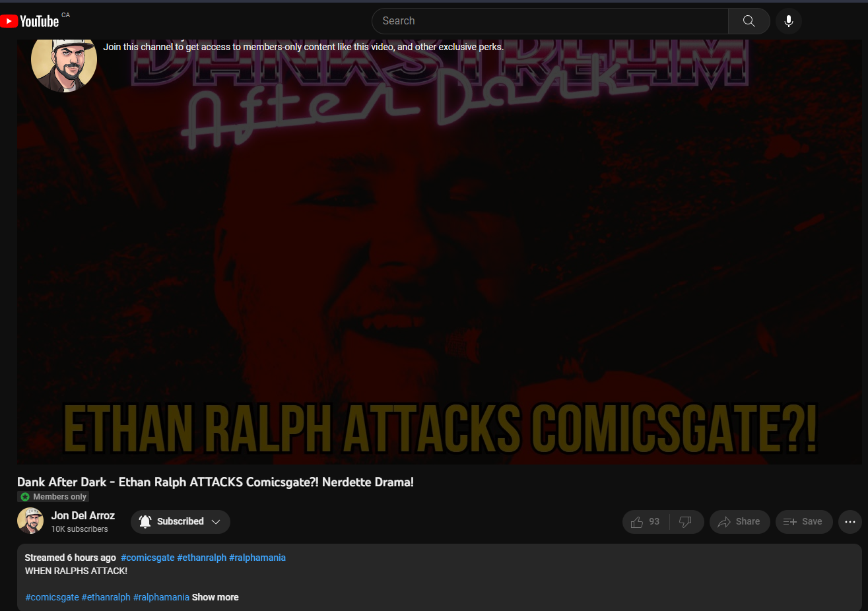Open #ethanralph hashtag next to Show more
868x611 pixels.
point(106,597)
